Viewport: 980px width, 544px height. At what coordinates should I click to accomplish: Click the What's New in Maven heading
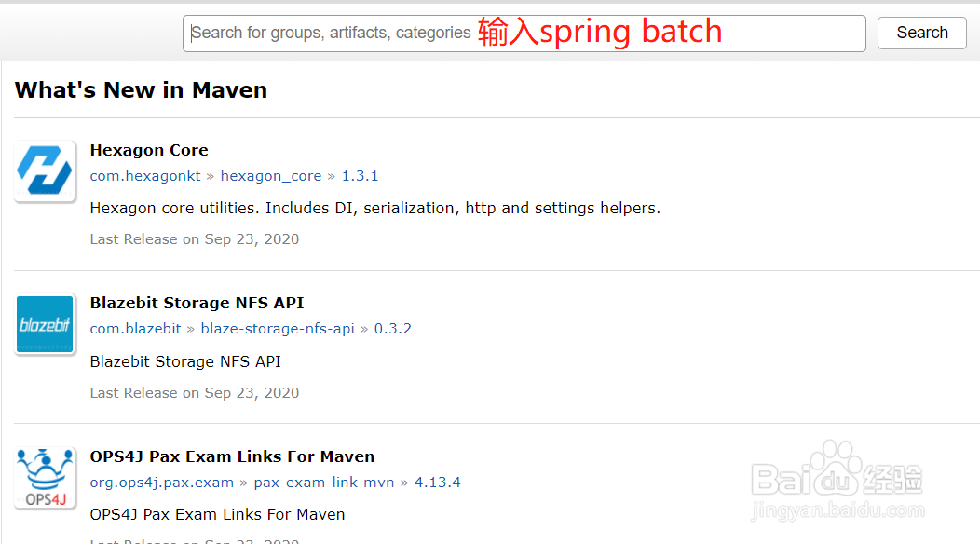(141, 90)
